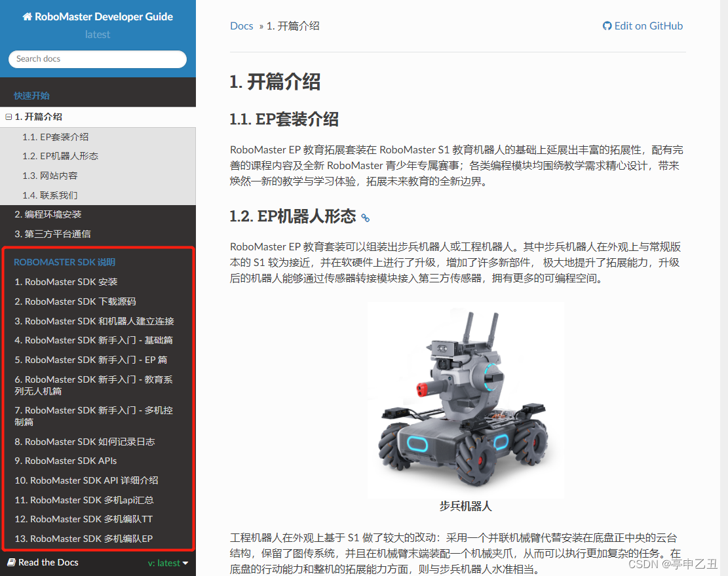Open 6. RoboMaster SDK 新手入门 - 教育系列无人机篇
Viewport: 728px width, 576px height.
pos(94,385)
